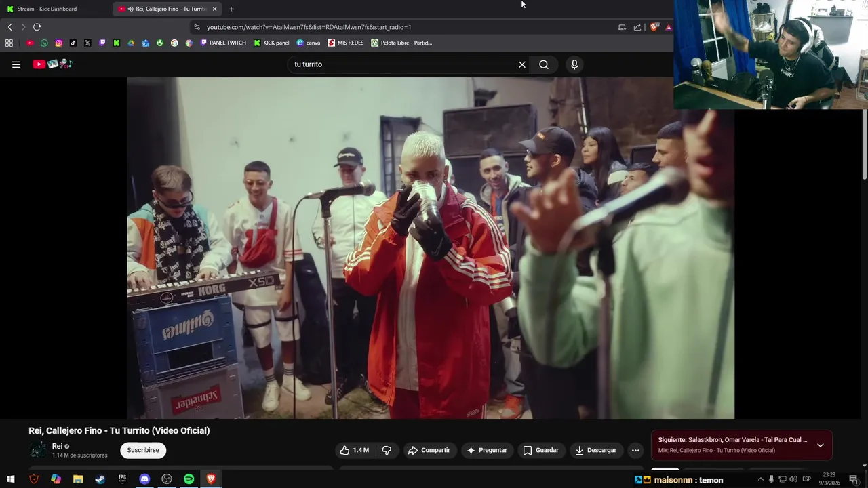Open PANEL TWITCH bookmark

click(x=223, y=43)
